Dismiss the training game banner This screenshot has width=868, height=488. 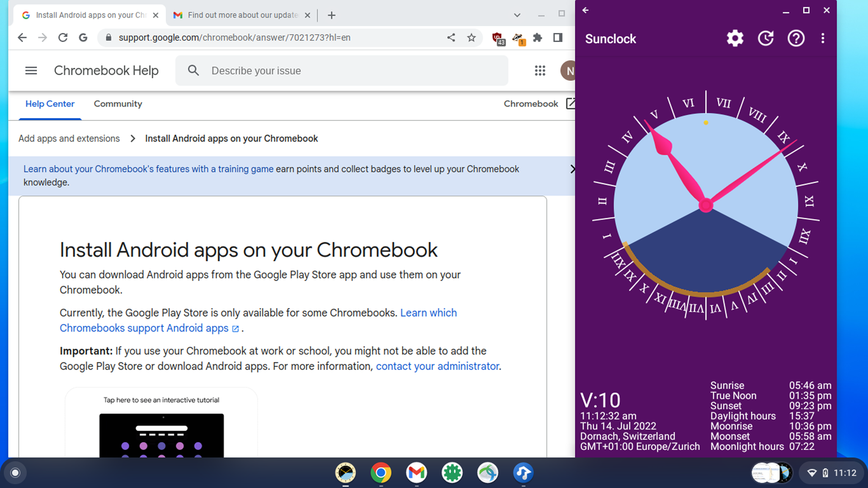click(x=572, y=169)
